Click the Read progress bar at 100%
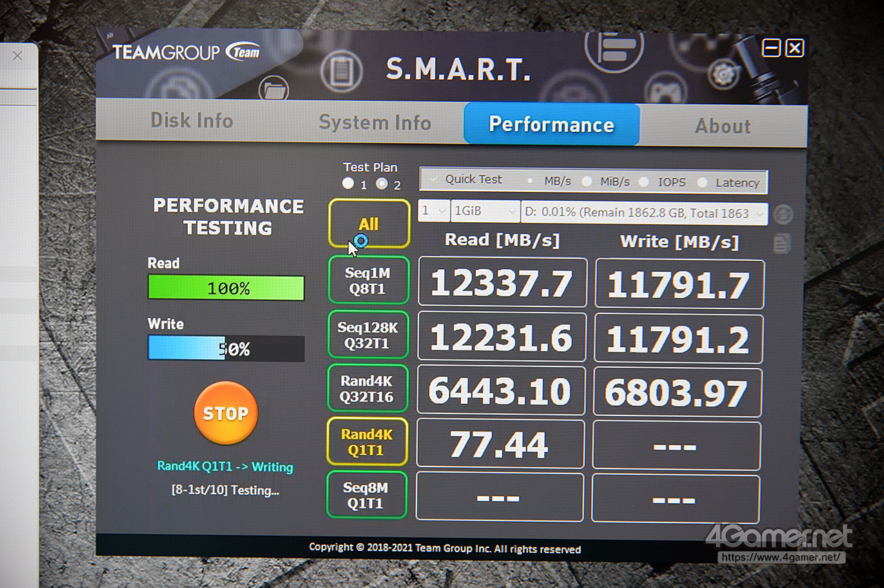 pos(226,288)
